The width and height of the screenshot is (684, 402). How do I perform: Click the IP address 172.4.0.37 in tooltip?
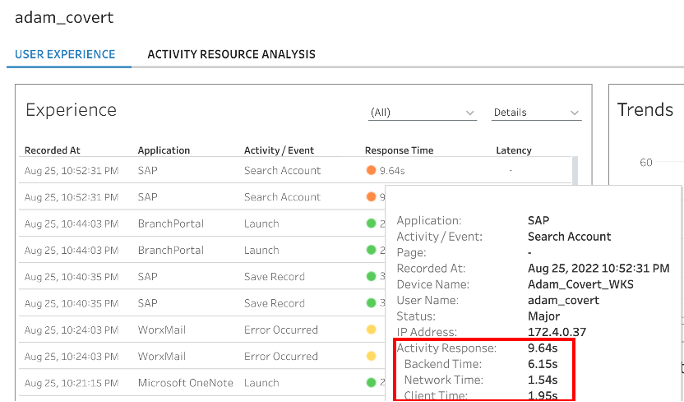coord(557,332)
